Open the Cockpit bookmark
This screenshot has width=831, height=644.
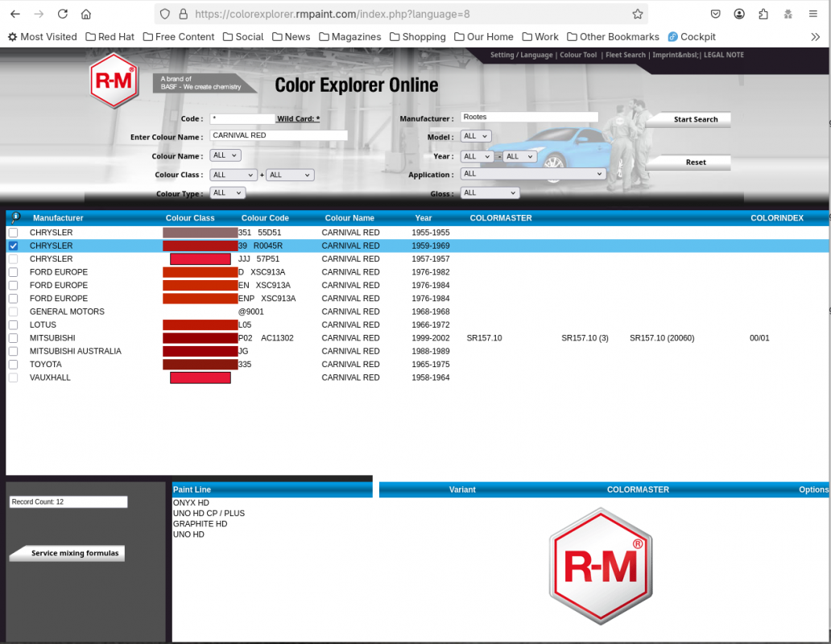pyautogui.click(x=692, y=37)
